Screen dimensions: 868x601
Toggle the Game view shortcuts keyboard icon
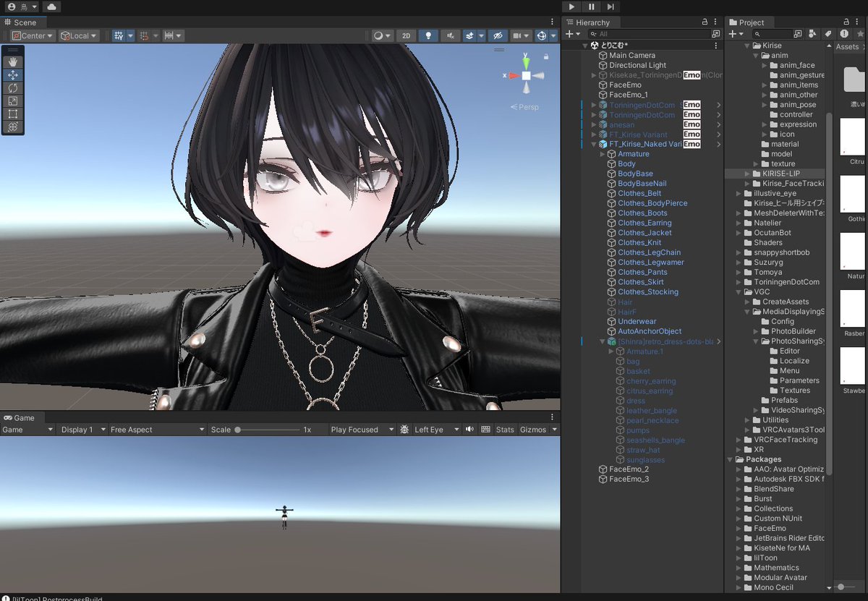pyautogui.click(x=485, y=430)
